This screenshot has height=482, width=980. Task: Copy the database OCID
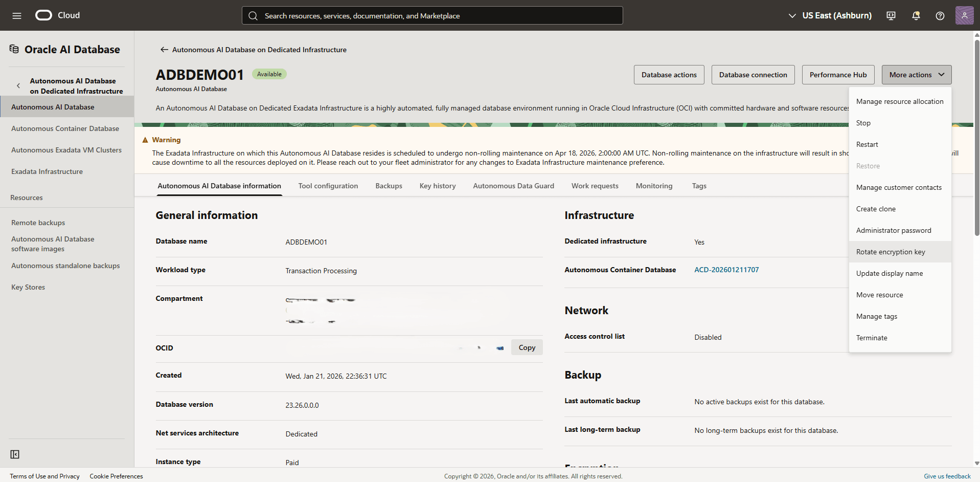(x=527, y=347)
